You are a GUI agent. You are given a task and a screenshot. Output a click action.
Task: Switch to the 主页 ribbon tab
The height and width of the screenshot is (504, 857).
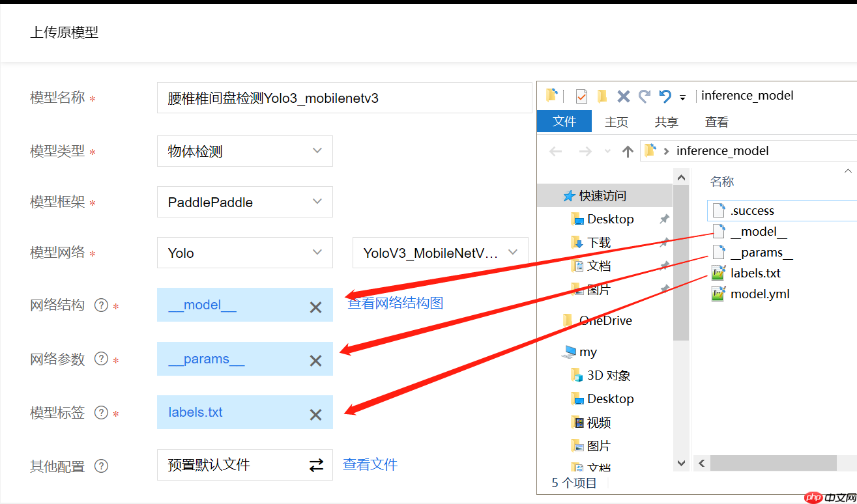[616, 121]
